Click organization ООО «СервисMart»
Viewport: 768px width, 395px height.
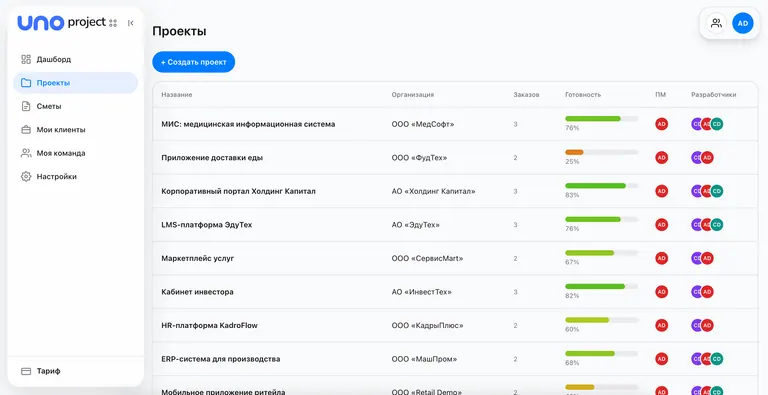427,258
